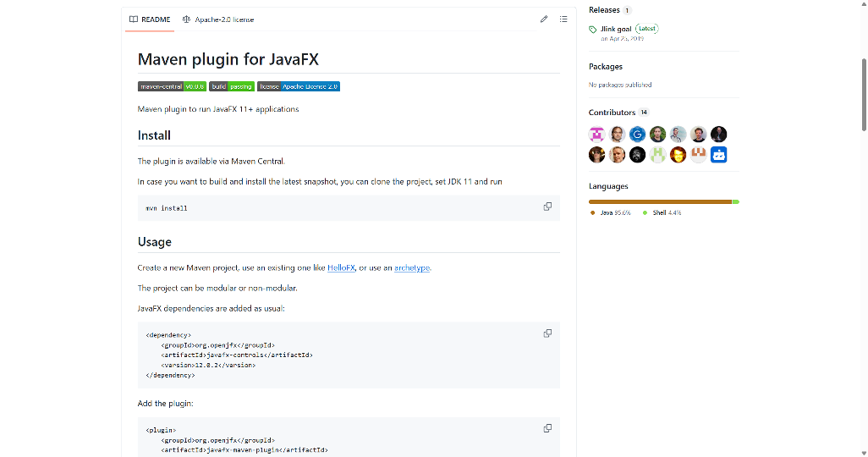This screenshot has width=868, height=457.
Task: Click the javafx-maven-plugin artifactId code line
Action: tap(244, 450)
